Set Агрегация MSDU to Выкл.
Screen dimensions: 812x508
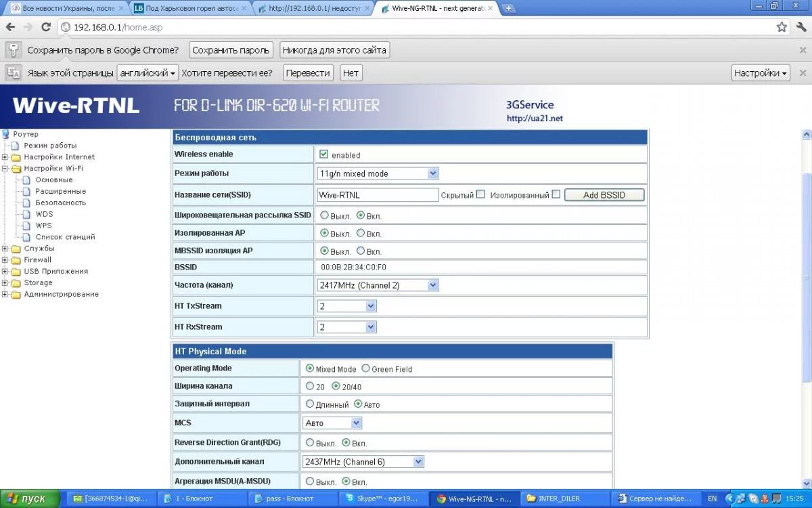pos(310,482)
